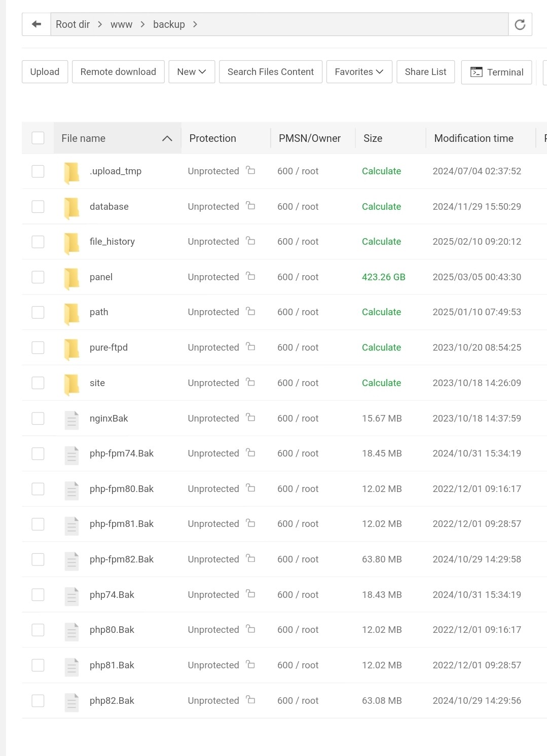Image resolution: width=547 pixels, height=756 pixels.
Task: Select the file_history folder checkbox
Action: click(38, 242)
